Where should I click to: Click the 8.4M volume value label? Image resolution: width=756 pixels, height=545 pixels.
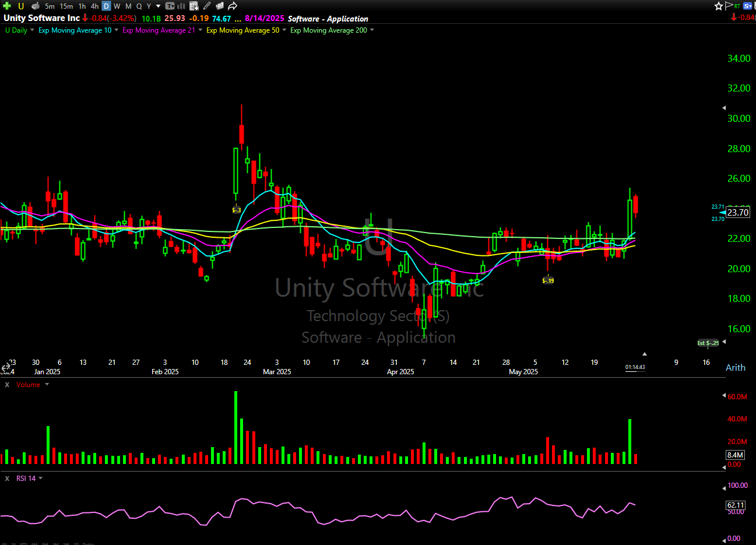pos(735,455)
